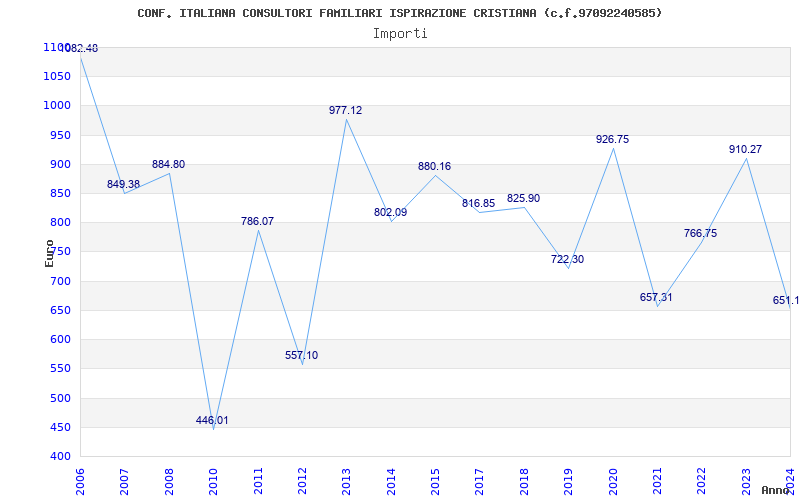Click the y-axis value 650
Viewport: 800px width, 500px height.
click(x=60, y=310)
